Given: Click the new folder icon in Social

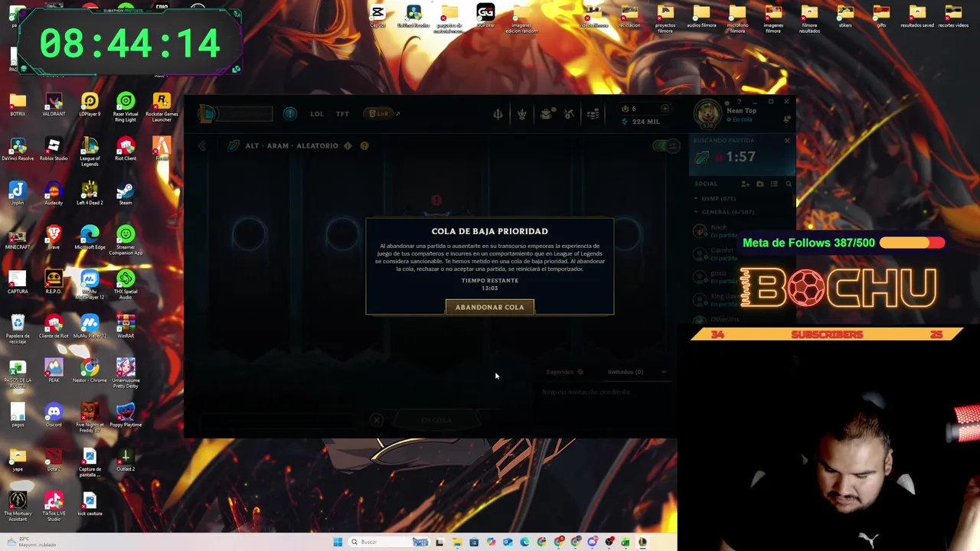Looking at the screenshot, I should 759,184.
